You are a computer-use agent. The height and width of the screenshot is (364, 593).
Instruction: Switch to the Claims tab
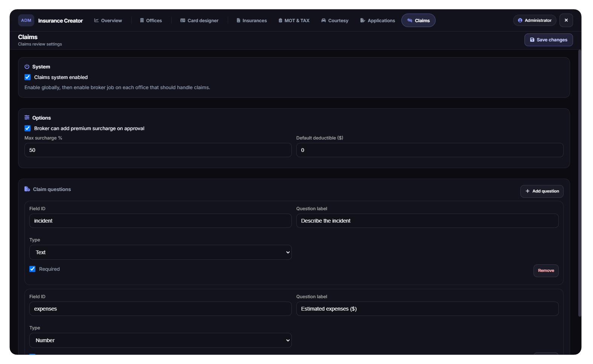[x=418, y=20]
